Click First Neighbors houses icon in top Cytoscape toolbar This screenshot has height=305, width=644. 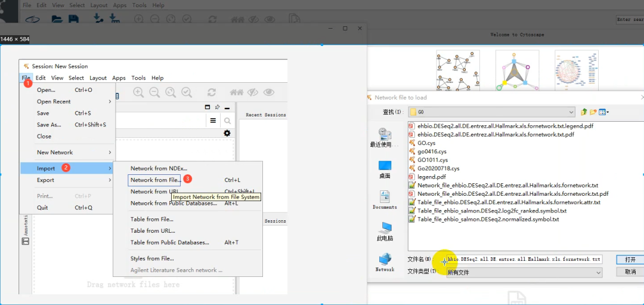pyautogui.click(x=238, y=19)
